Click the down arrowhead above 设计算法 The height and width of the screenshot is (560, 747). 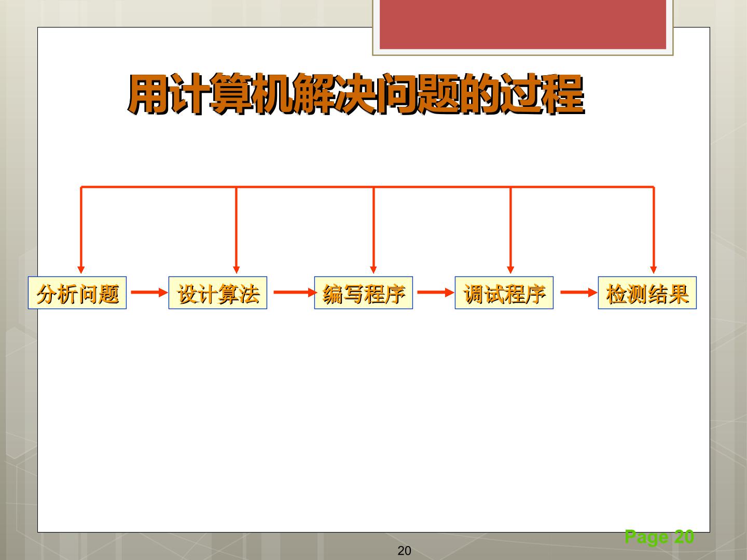pos(237,270)
